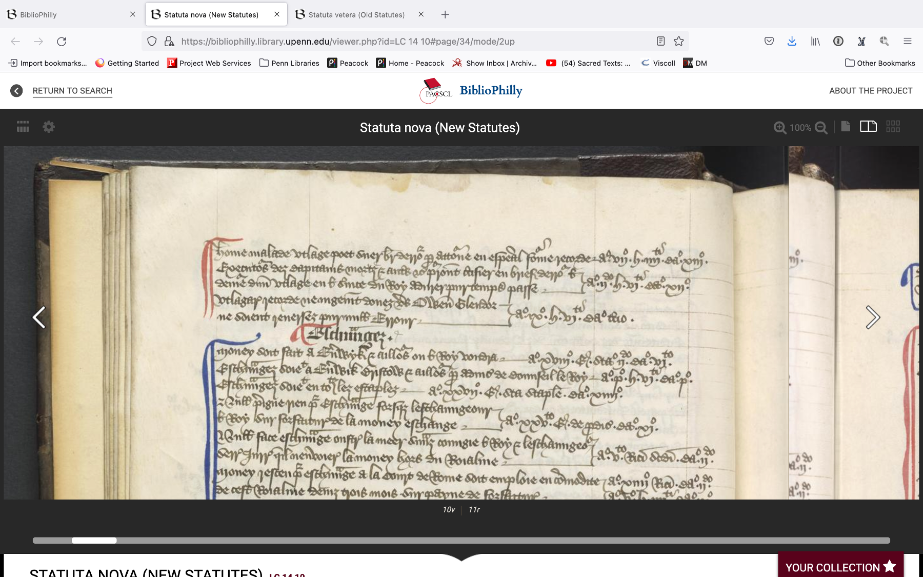The image size is (924, 577).
Task: Toggle reader view icon in address bar
Action: coord(661,42)
